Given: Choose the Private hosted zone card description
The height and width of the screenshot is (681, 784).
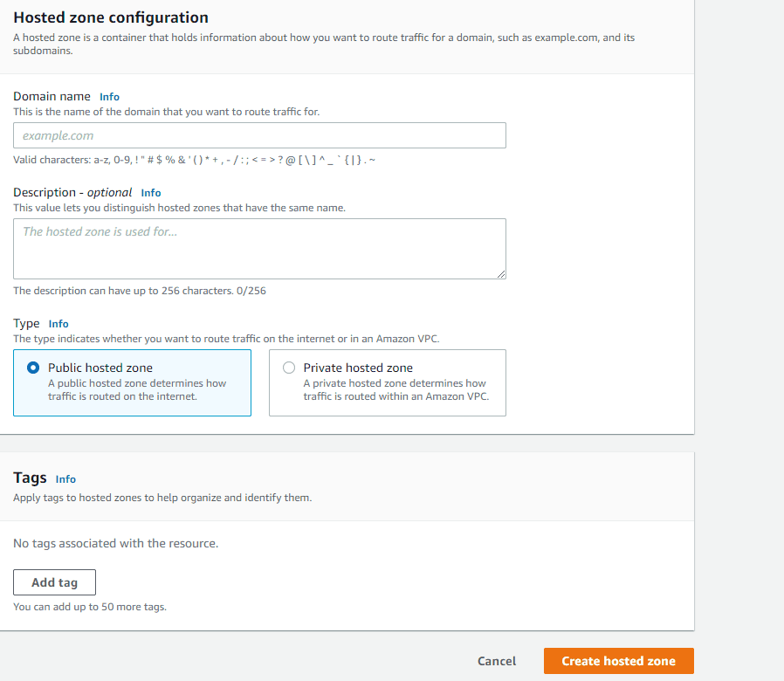Looking at the screenshot, I should click(396, 389).
